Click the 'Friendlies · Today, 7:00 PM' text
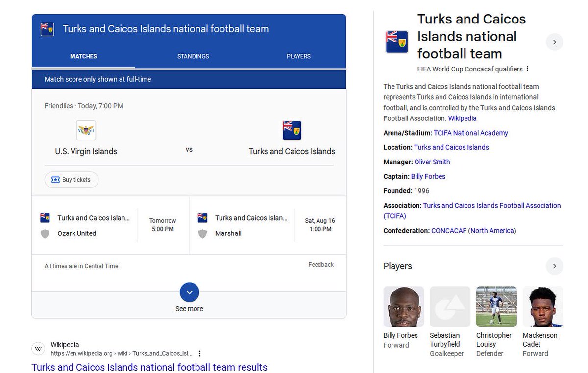Viewport: 588px width, 373px height. [84, 106]
